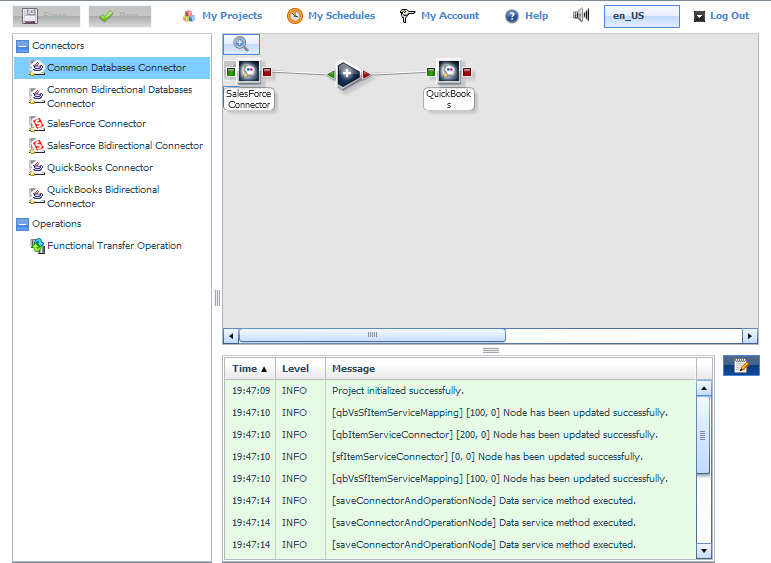Collapse the Connectors tree section

(23, 46)
